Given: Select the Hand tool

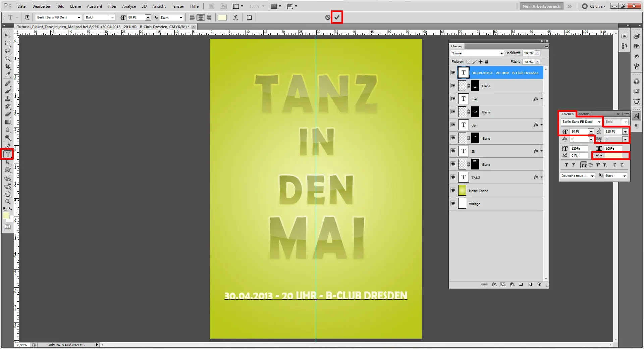Looking at the screenshot, I should (7, 194).
